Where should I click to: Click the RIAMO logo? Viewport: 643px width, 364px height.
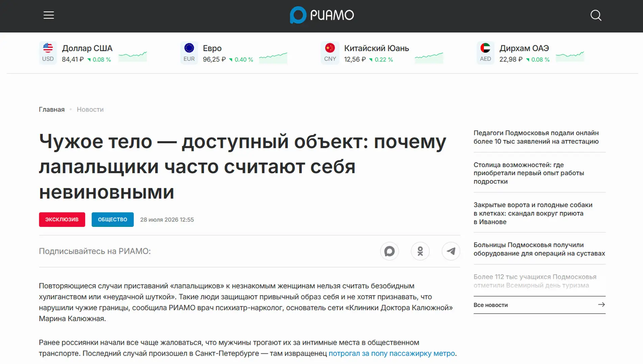click(321, 15)
